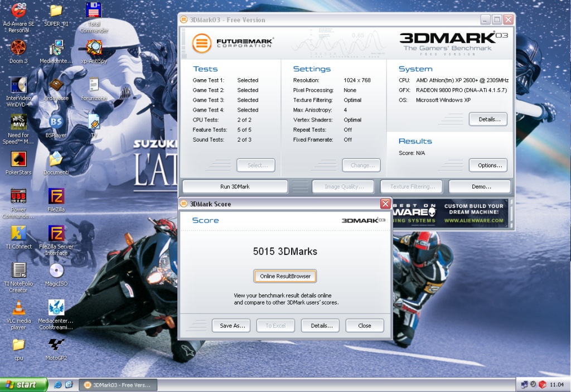Viewport: 571px width, 392px height.
Task: Open the TI Connect desktop icon
Action: click(18, 234)
